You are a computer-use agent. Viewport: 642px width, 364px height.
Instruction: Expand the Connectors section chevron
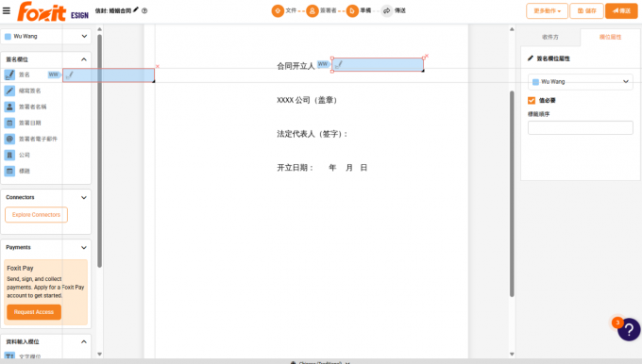click(x=84, y=197)
